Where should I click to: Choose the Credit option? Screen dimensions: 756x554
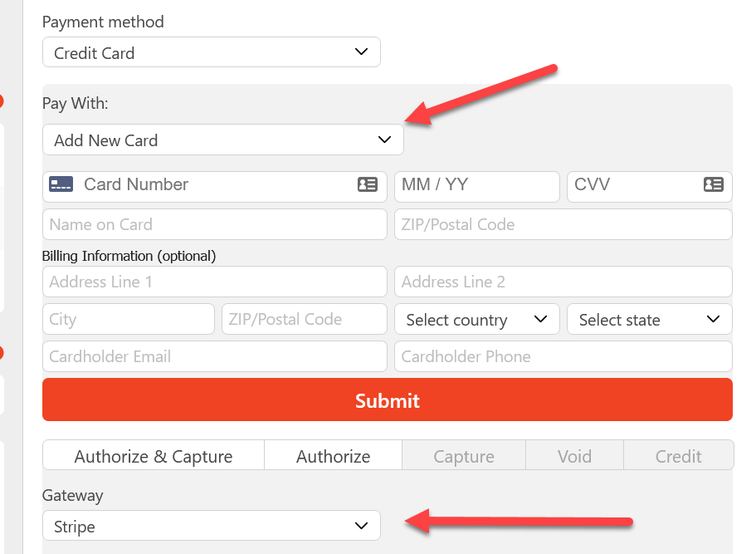pyautogui.click(x=678, y=455)
